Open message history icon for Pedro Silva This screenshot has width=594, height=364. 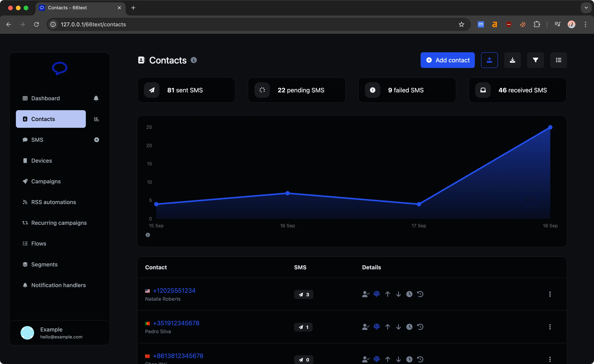[x=420, y=327]
